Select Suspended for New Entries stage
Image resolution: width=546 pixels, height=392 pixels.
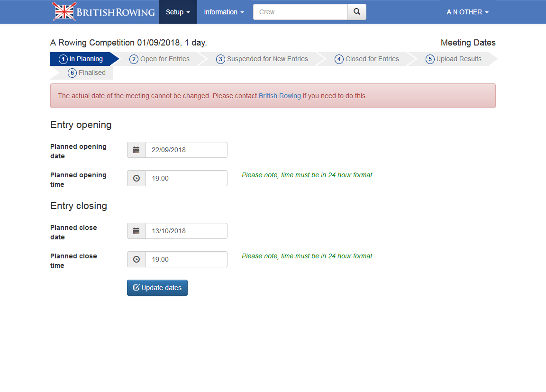262,59
